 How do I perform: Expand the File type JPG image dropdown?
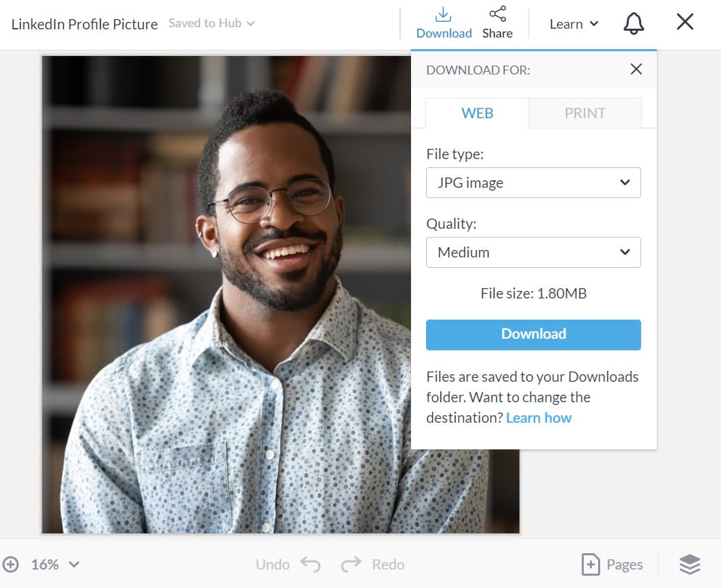[533, 182]
